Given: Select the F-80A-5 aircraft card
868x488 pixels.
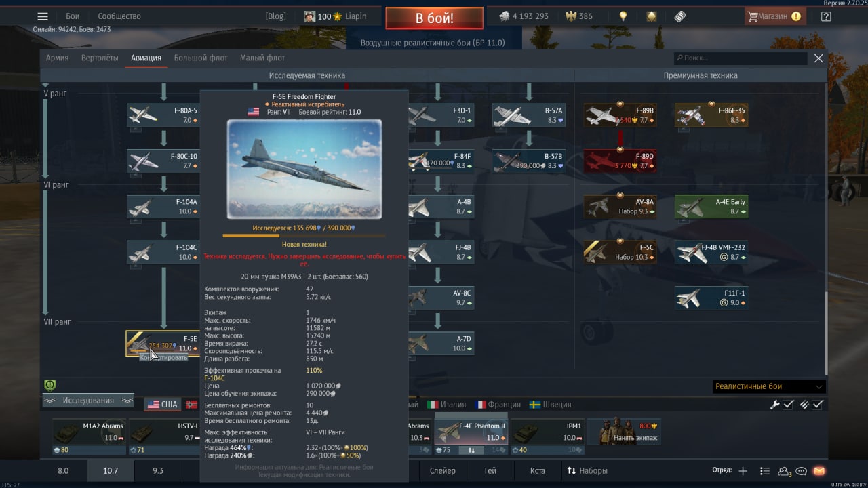Looking at the screenshot, I should (x=163, y=115).
